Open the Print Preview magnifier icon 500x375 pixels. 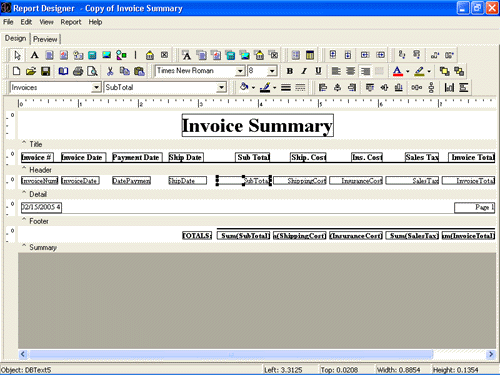pyautogui.click(x=92, y=71)
